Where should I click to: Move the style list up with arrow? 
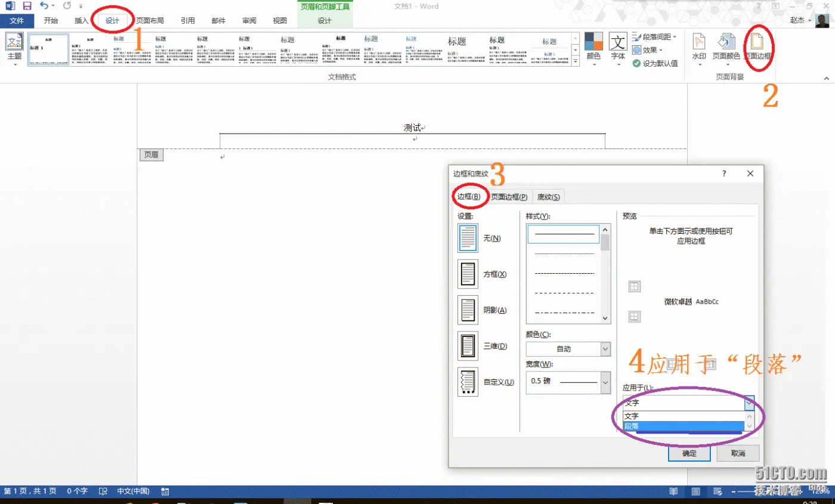click(x=605, y=229)
